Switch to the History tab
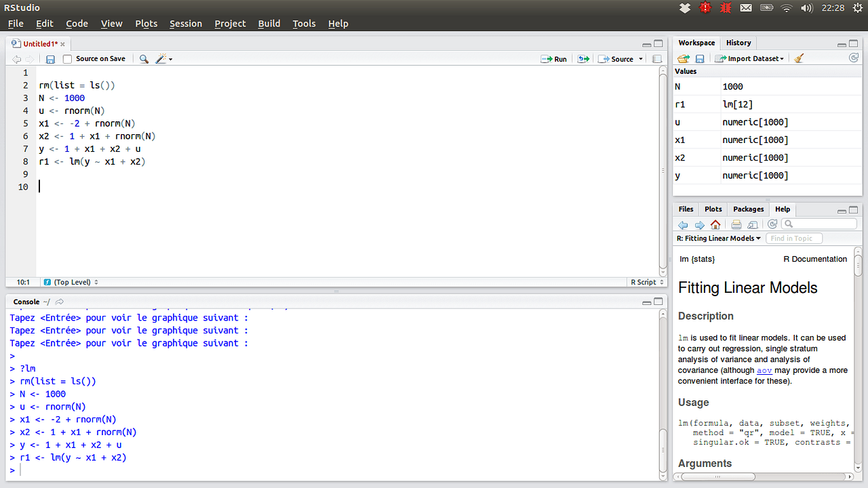Viewport: 868px width, 488px height. pos(738,43)
